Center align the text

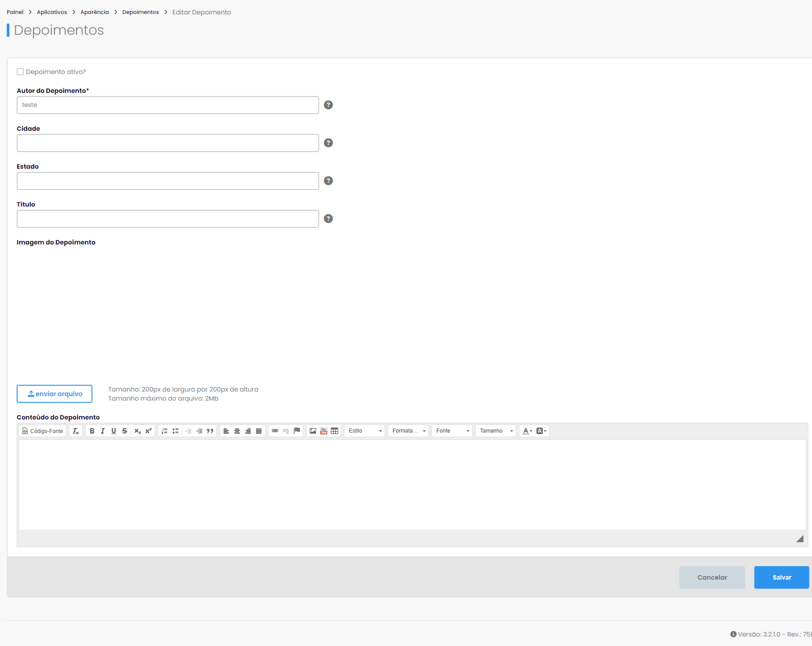coord(237,431)
